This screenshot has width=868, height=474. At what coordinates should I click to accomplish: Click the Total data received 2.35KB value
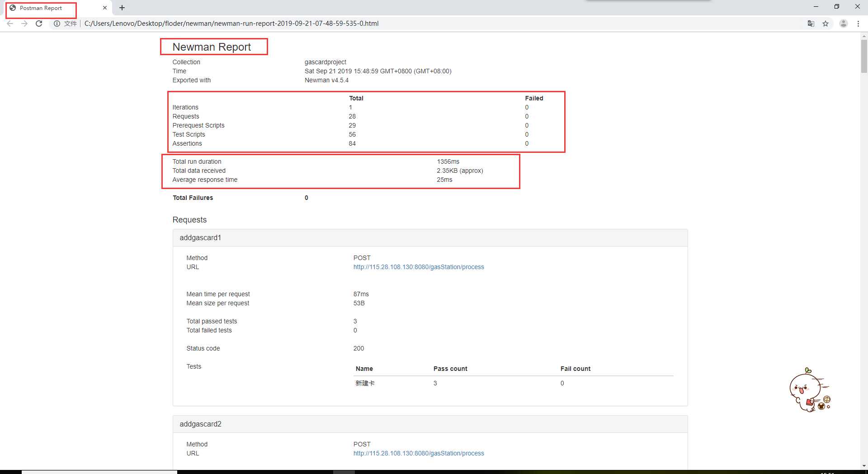(x=460, y=171)
